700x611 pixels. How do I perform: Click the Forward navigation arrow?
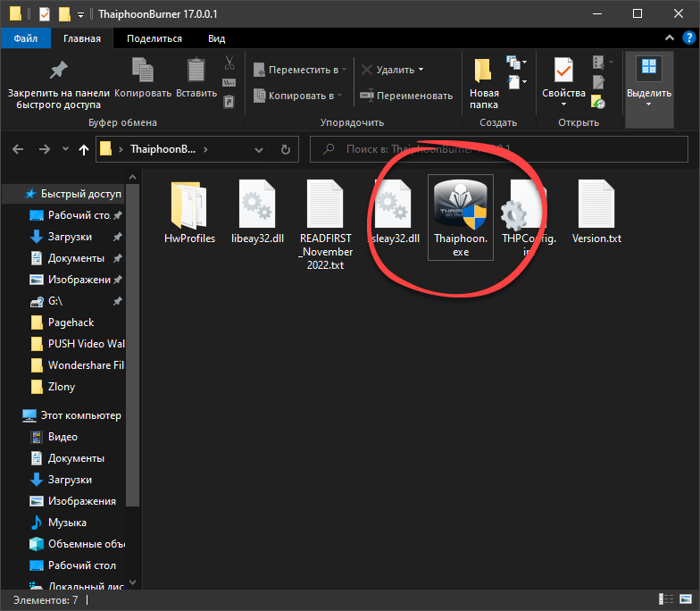tap(45, 149)
